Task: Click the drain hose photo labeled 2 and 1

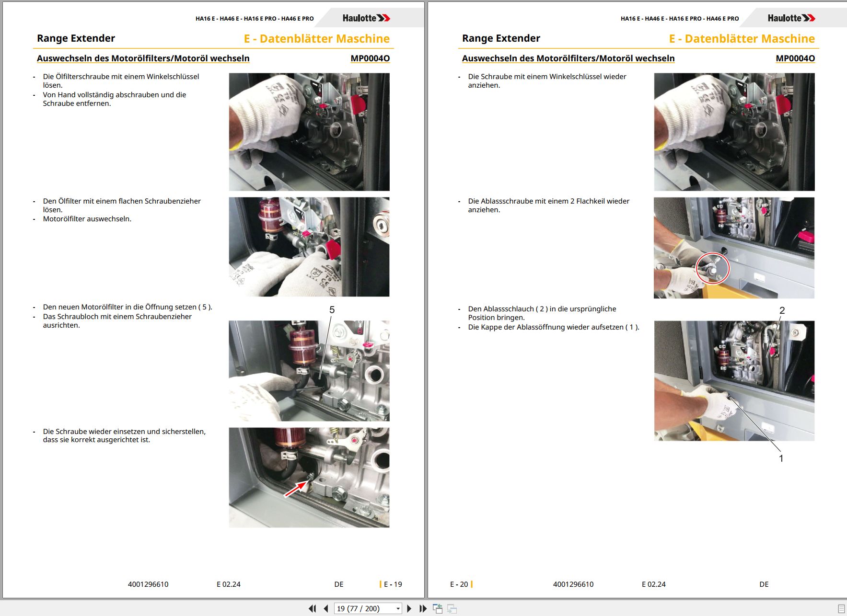Action: pyautogui.click(x=734, y=381)
